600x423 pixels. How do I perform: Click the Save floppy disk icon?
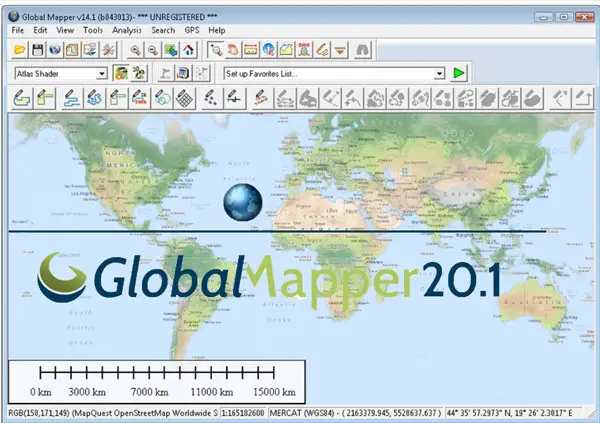pos(37,50)
